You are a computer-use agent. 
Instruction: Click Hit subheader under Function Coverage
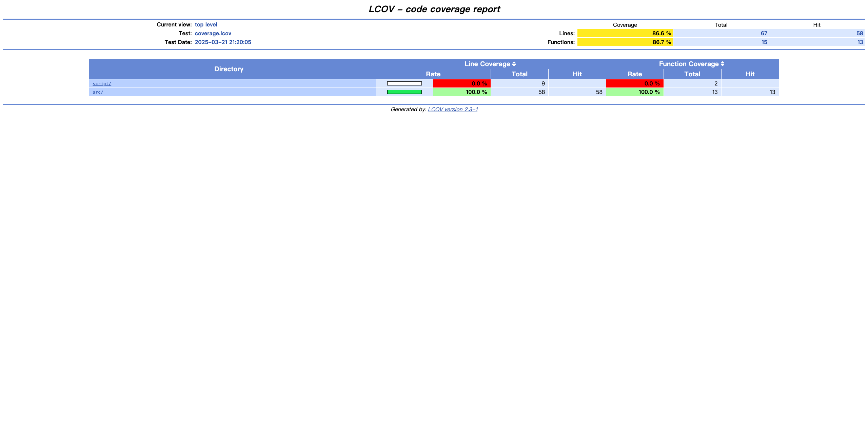[x=750, y=74]
